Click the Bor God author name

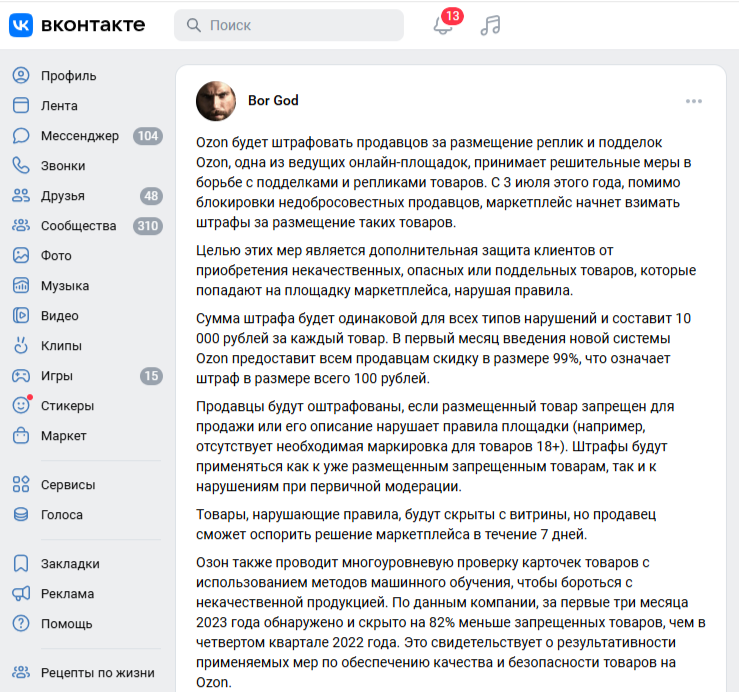point(273,101)
